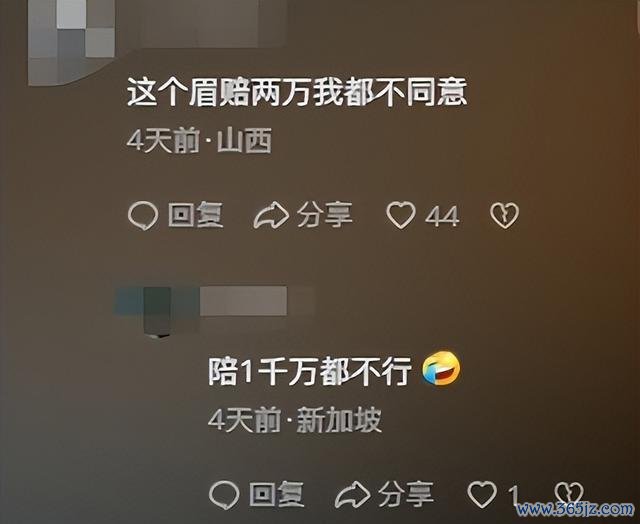This screenshot has height=524, width=640.
Task: Click the www.365jz.com watermark link
Action: click(x=576, y=509)
